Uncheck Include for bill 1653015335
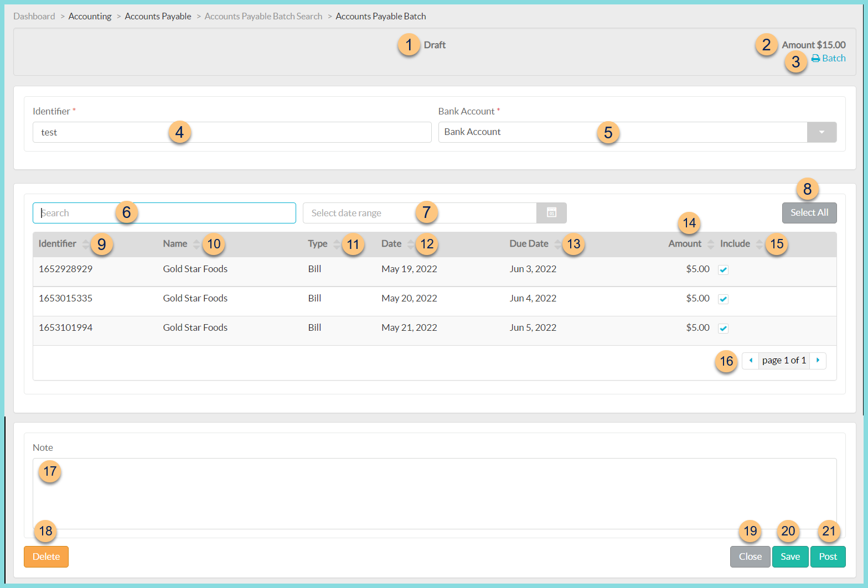 723,299
